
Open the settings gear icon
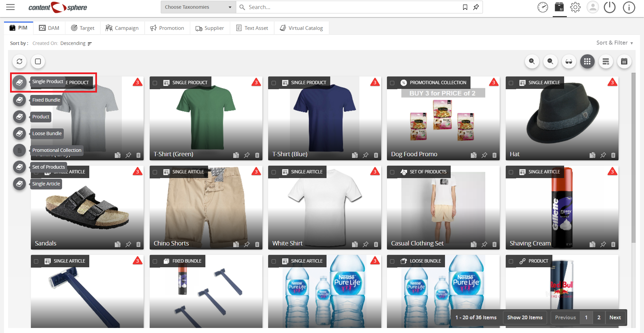pos(575,7)
